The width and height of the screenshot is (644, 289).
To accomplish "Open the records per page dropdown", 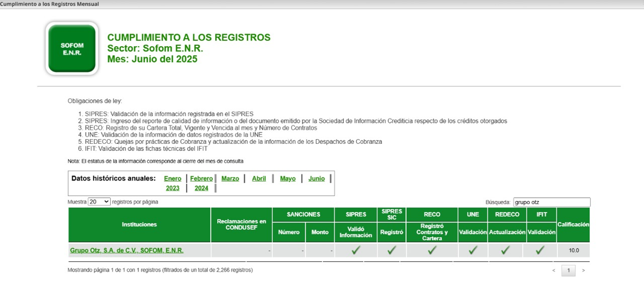I will 99,202.
